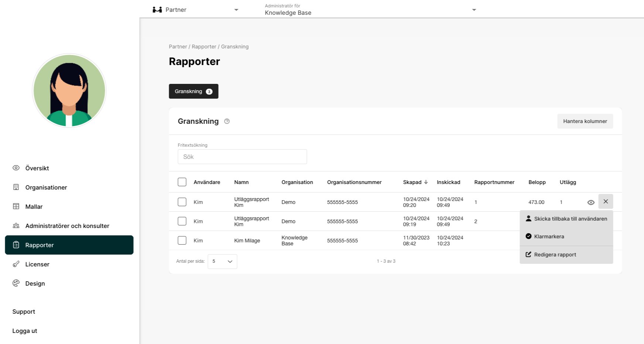Viewport: 644px width, 344px height.
Task: Click the Kim Milage name cell
Action: tap(247, 241)
